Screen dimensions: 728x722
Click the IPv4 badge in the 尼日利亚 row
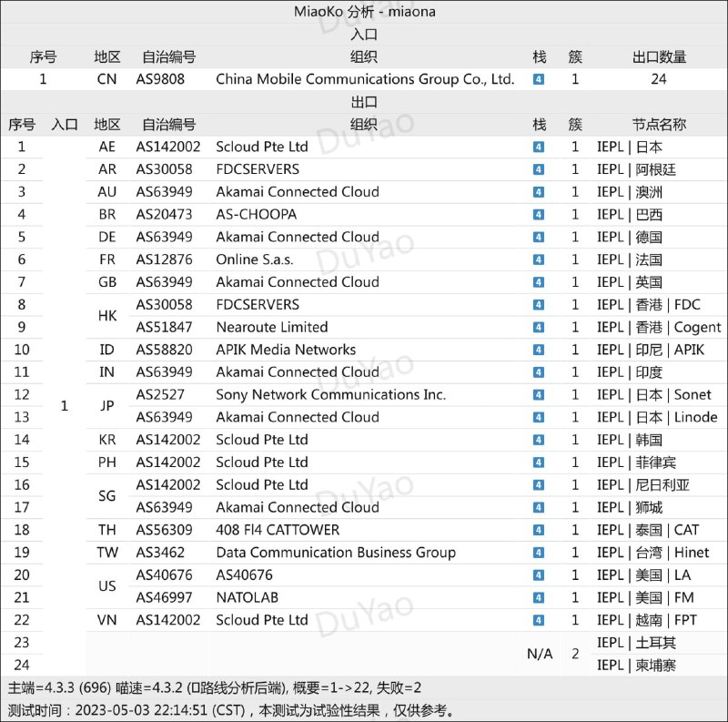539,485
